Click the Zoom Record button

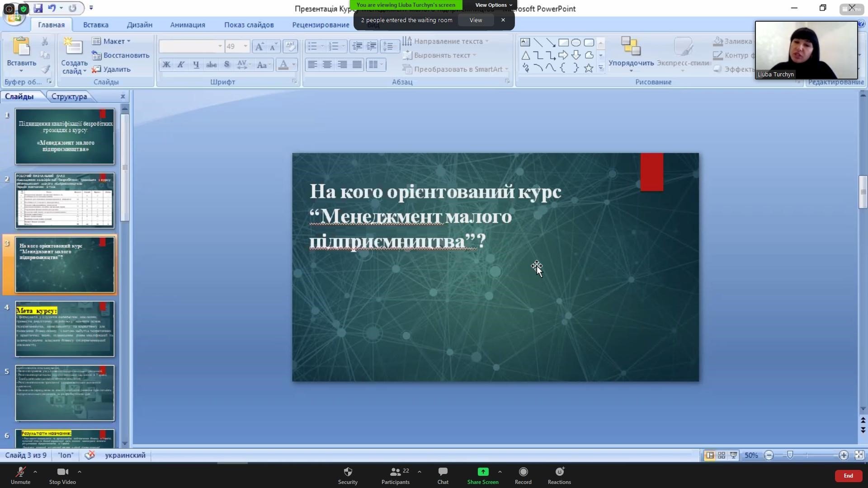(x=523, y=476)
